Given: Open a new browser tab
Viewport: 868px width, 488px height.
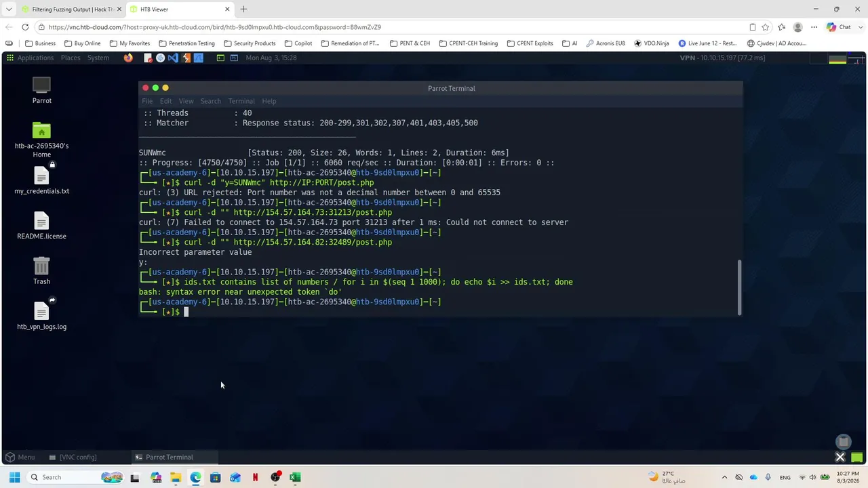Looking at the screenshot, I should 243,9.
